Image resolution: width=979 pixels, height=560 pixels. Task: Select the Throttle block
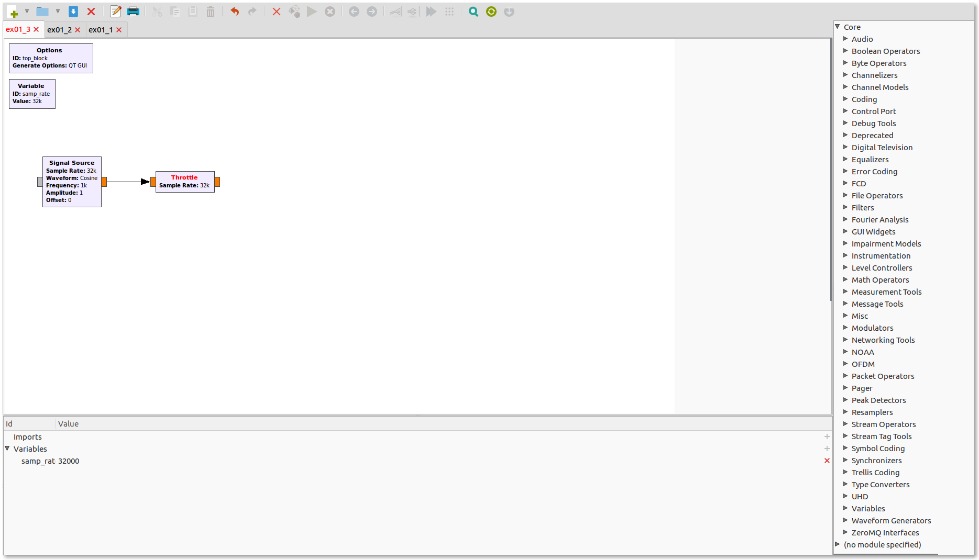click(185, 182)
